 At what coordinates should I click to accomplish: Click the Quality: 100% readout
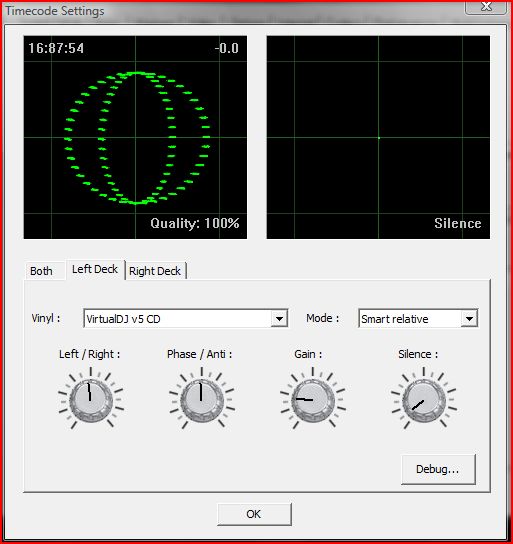click(x=195, y=223)
